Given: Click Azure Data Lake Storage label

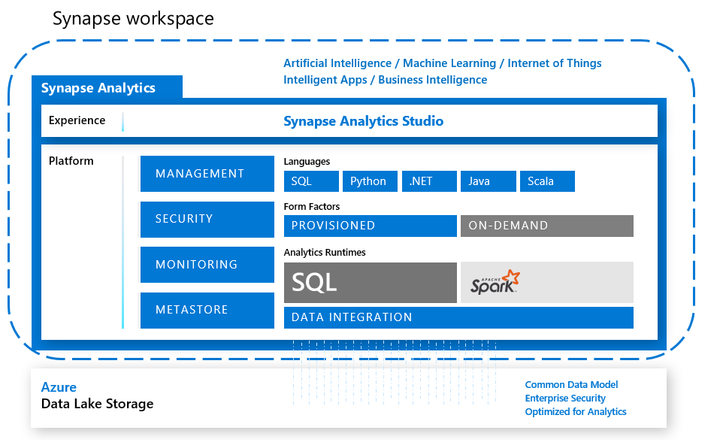Looking at the screenshot, I should (97, 396).
